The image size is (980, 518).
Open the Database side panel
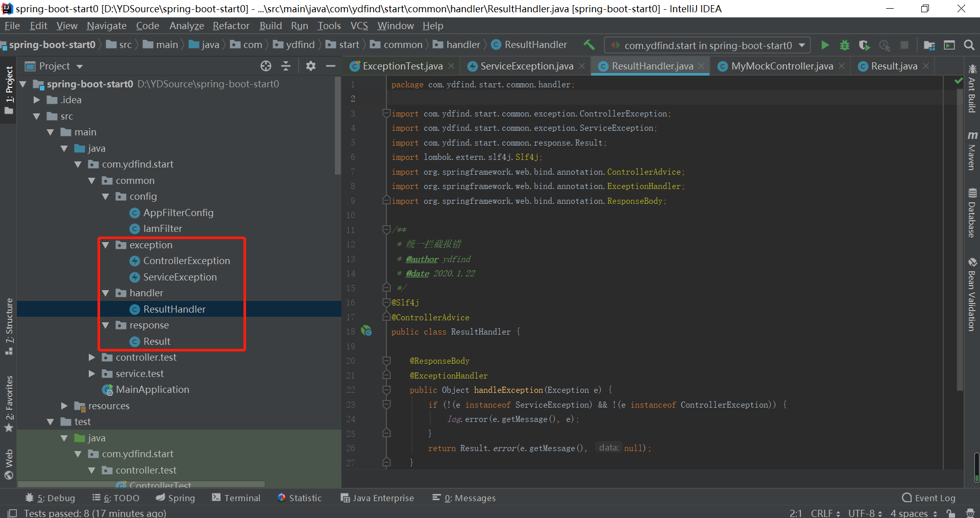[972, 214]
